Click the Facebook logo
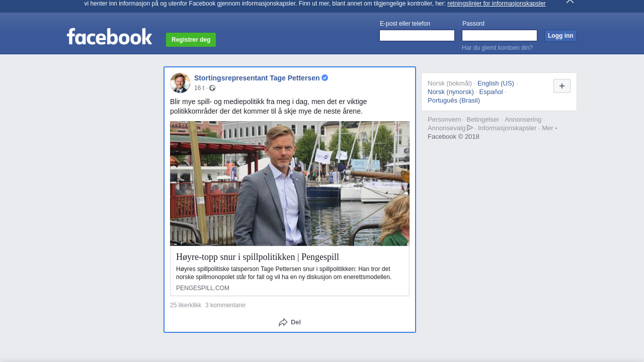The height and width of the screenshot is (362, 644). [x=109, y=36]
